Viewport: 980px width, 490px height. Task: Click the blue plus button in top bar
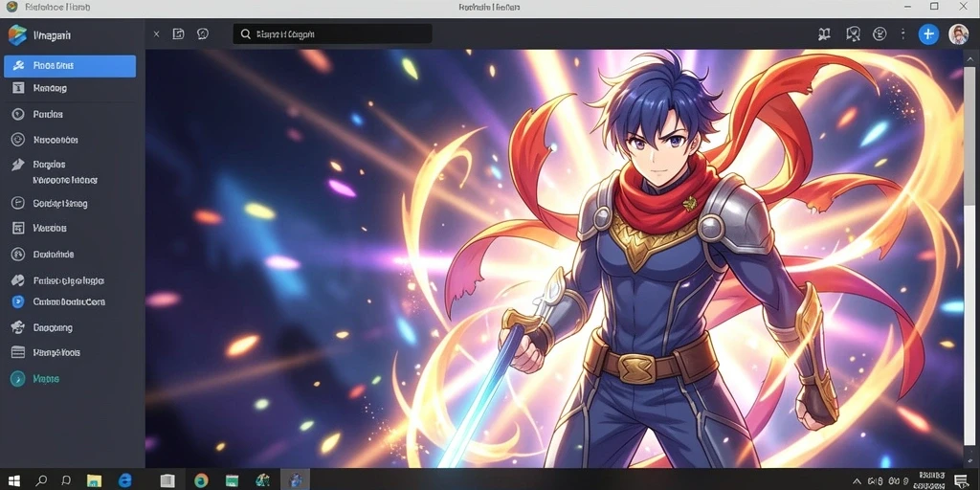click(x=928, y=33)
